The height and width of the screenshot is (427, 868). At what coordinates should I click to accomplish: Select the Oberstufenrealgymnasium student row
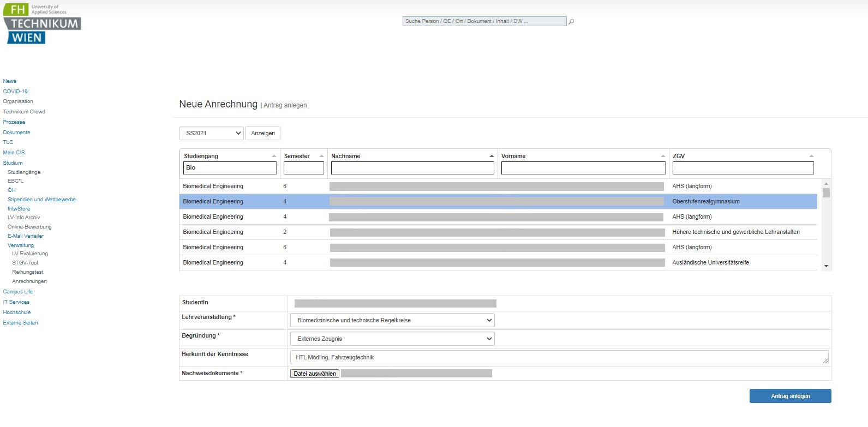click(498, 202)
